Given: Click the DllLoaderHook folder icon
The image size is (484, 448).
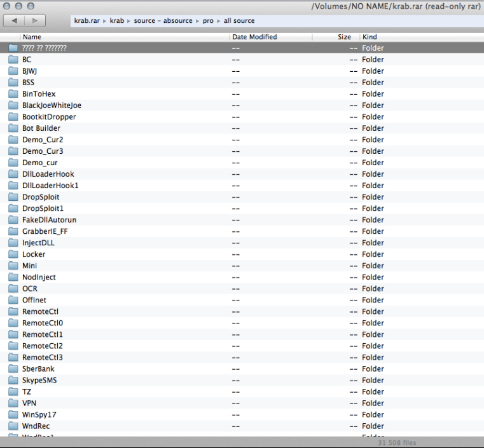Looking at the screenshot, I should pyautogui.click(x=13, y=174).
